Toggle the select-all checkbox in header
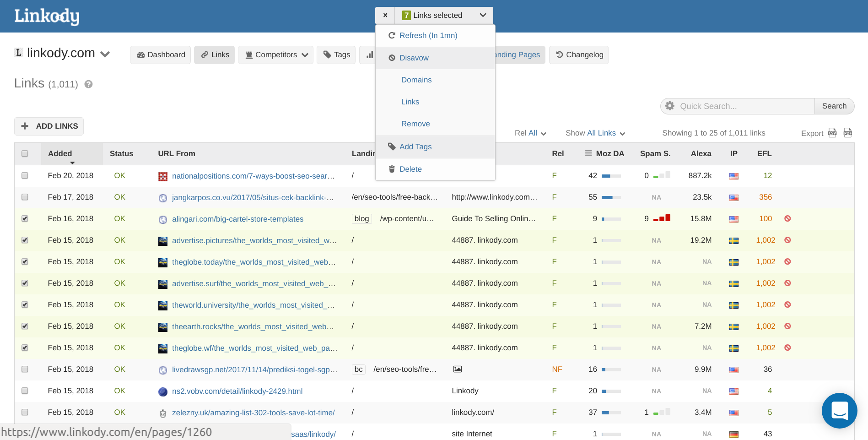868x440 pixels. pyautogui.click(x=25, y=153)
